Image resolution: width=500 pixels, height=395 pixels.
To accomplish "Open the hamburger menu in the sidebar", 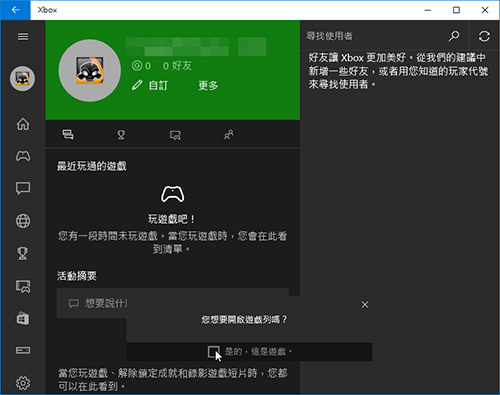I will click(x=23, y=36).
